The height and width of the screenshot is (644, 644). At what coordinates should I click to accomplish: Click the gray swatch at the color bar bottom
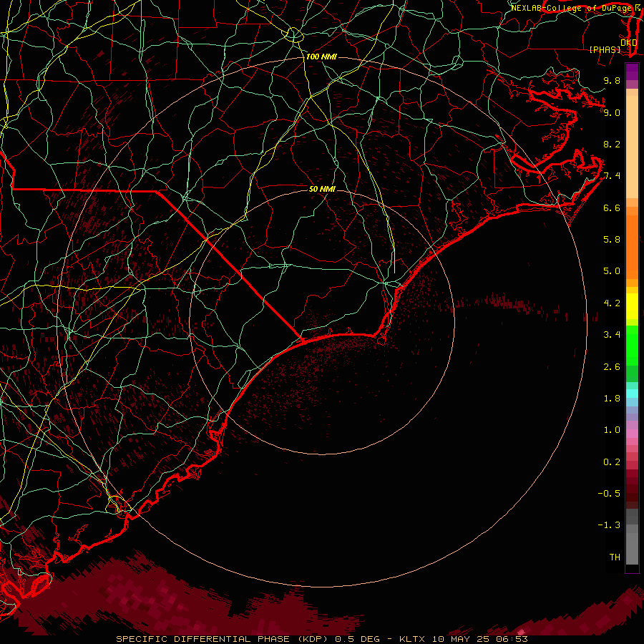pos(632,548)
